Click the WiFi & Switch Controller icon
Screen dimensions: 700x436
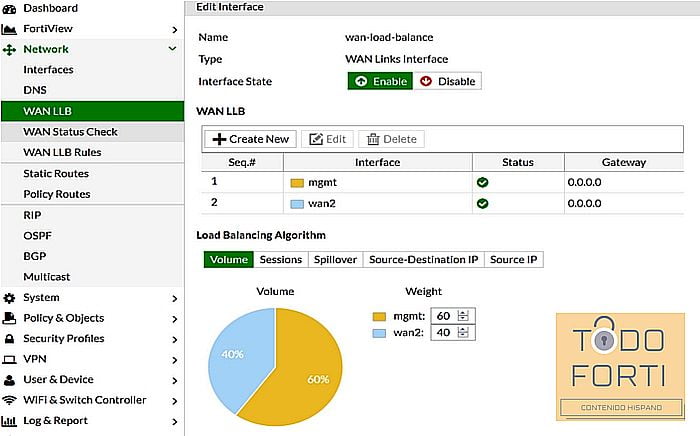click(10, 400)
